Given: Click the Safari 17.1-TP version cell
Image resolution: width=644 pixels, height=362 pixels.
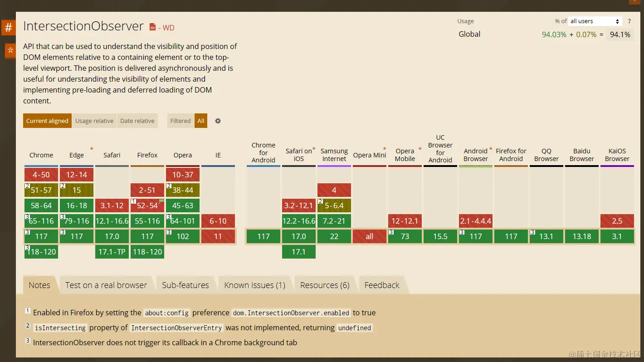Looking at the screenshot, I should pyautogui.click(x=112, y=252).
